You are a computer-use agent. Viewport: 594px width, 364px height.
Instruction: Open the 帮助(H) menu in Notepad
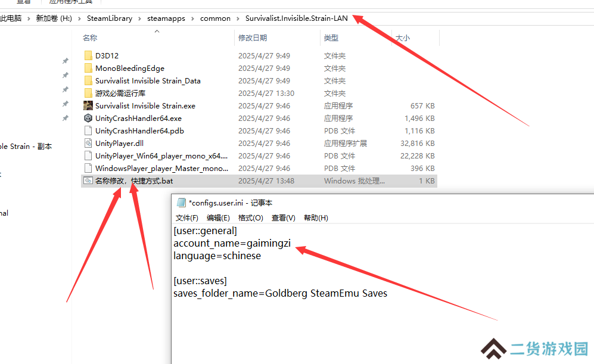click(x=316, y=218)
